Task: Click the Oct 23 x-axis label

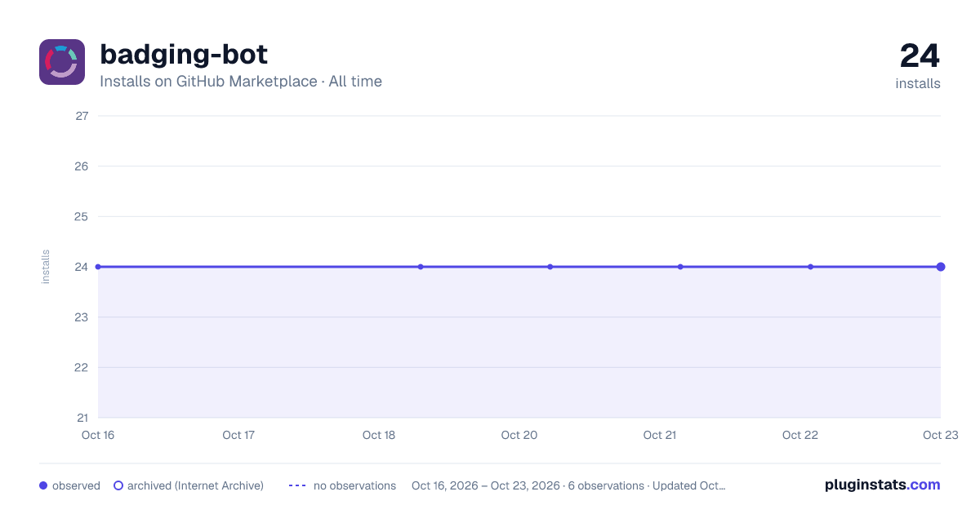Action: pyautogui.click(x=940, y=436)
